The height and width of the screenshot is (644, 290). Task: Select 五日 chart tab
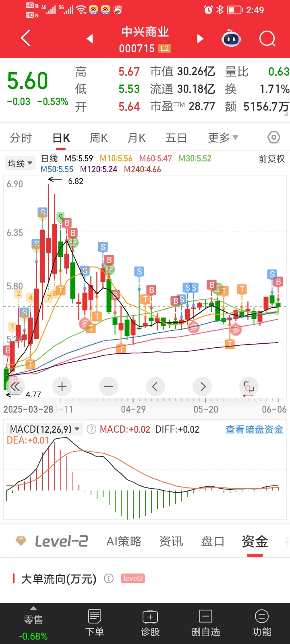tap(176, 138)
